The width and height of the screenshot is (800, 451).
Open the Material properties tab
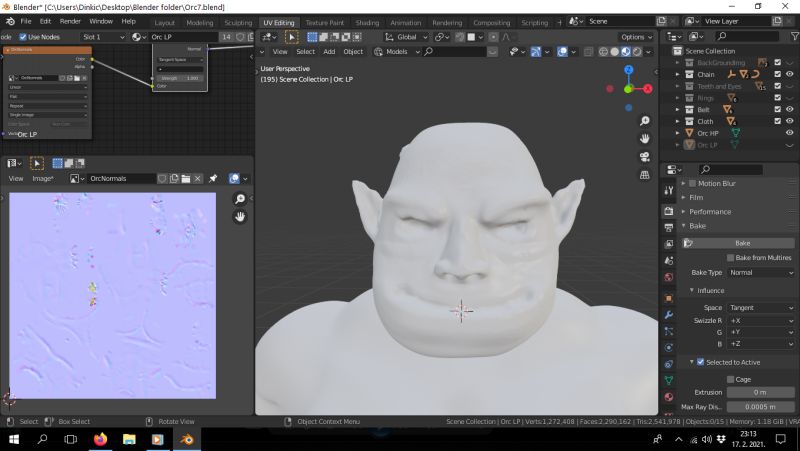[x=669, y=397]
